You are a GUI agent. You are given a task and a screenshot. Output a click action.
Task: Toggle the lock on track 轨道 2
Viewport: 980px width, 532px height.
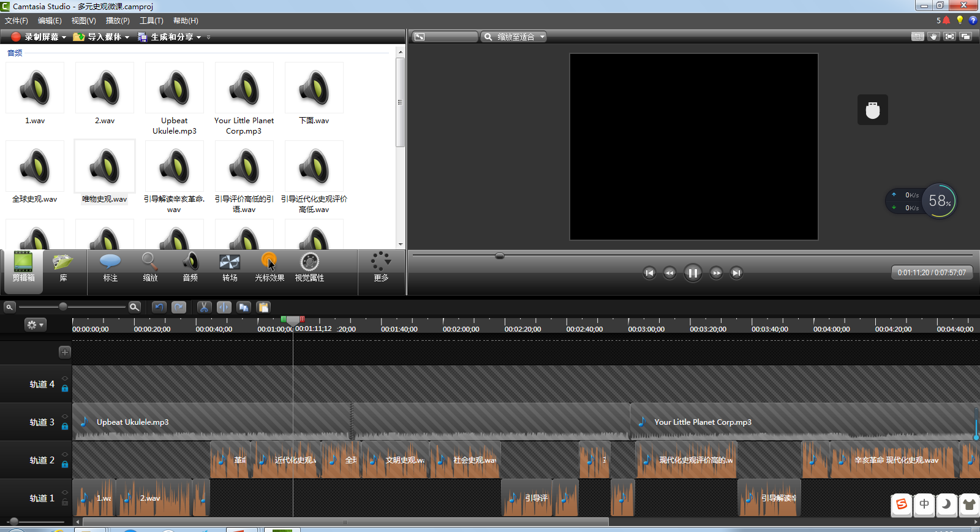pos(65,465)
